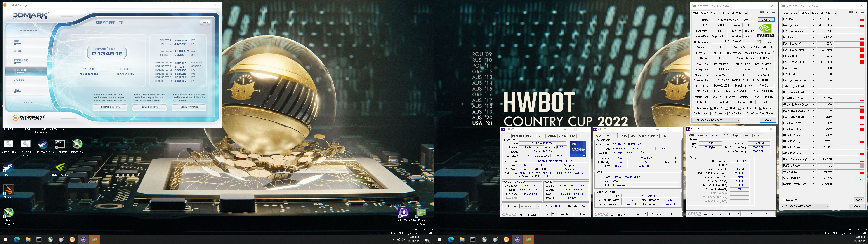The image size is (868, 244).
Task: Toggle the CUDA checkbox in GPU-Z
Action: pos(726,108)
